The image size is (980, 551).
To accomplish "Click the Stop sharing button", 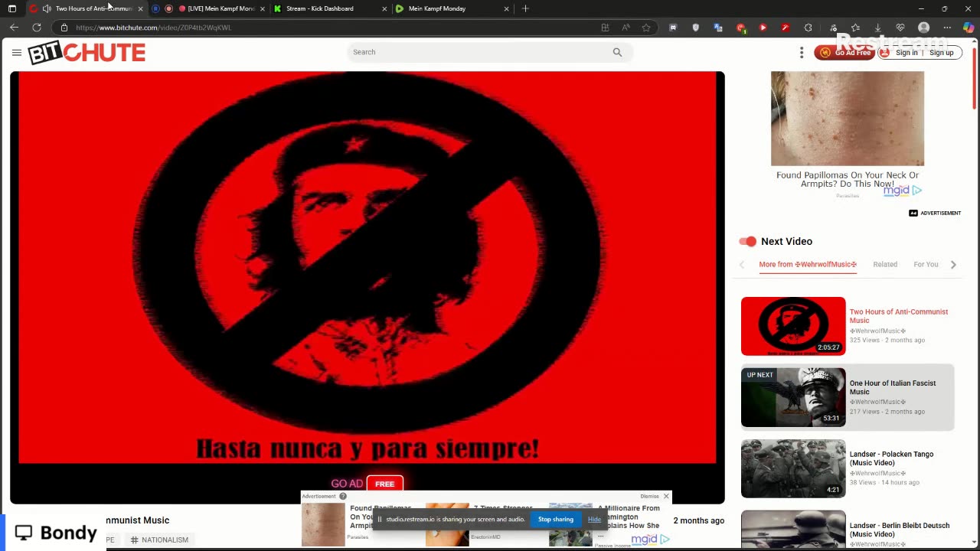I will 555,520.
